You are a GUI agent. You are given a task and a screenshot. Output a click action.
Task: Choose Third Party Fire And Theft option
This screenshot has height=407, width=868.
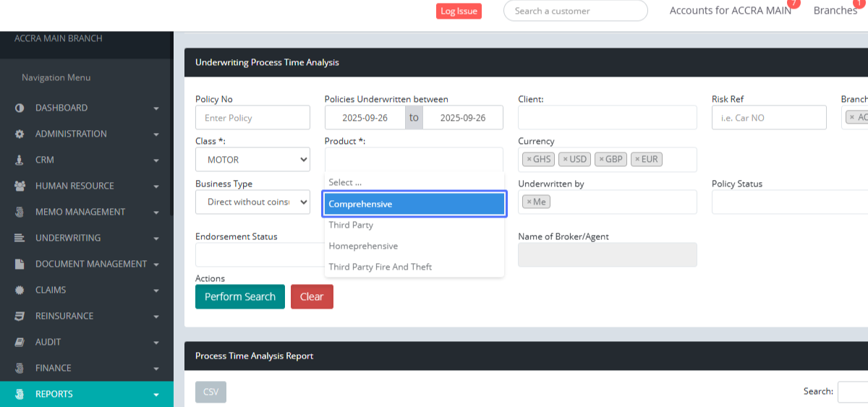[380, 267]
